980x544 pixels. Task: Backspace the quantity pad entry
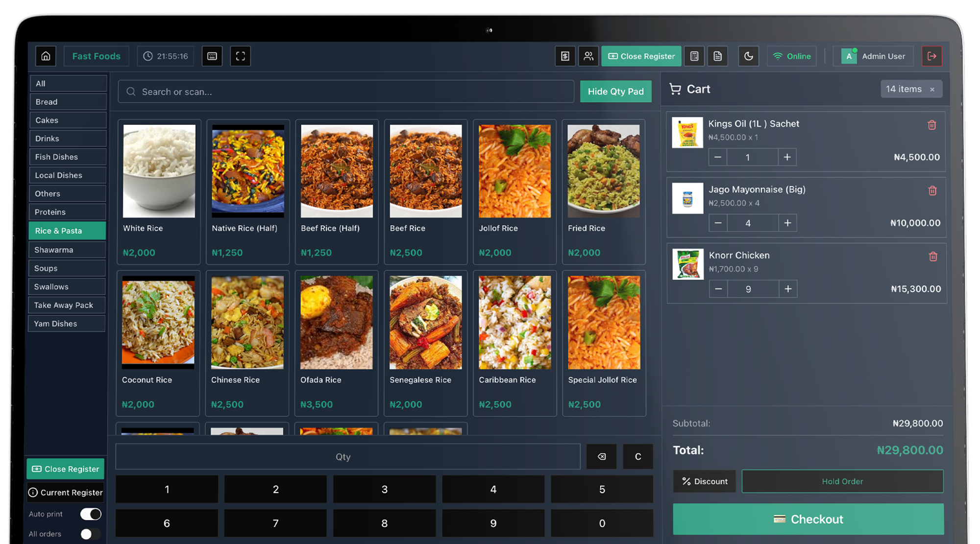coord(601,456)
